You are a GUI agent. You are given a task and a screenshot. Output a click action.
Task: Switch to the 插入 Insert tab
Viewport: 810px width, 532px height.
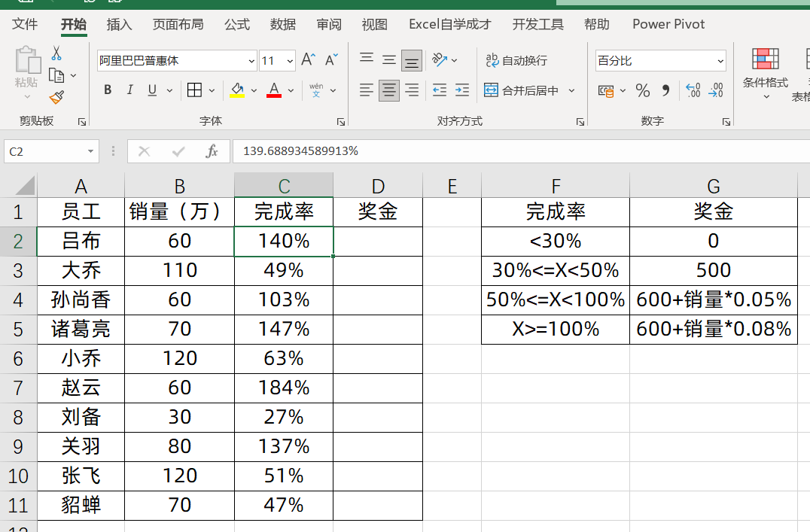(120, 24)
